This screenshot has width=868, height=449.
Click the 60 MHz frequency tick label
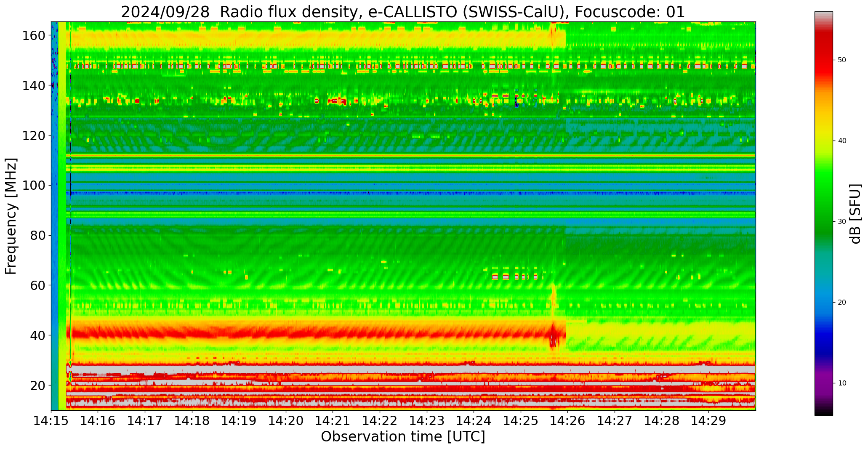(38, 285)
